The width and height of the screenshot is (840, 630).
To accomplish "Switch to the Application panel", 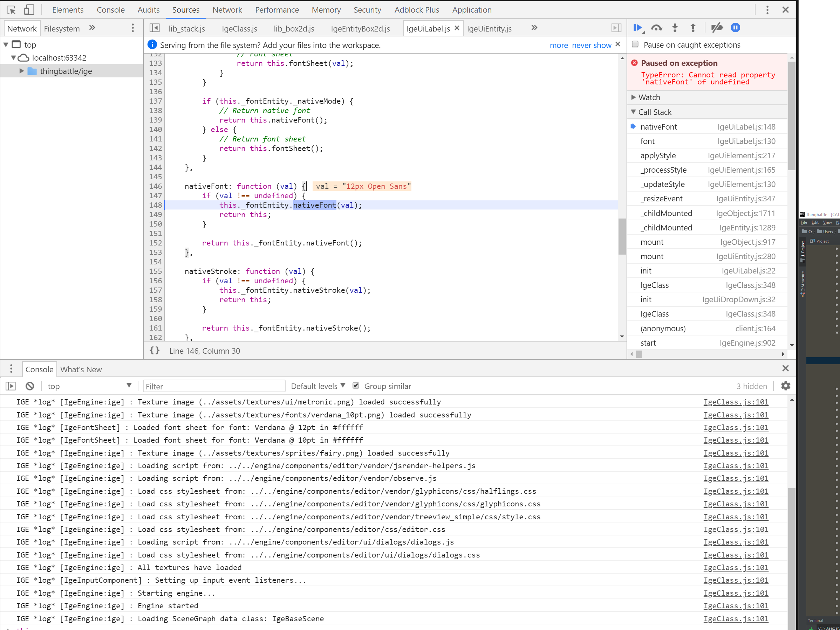I will (472, 10).
